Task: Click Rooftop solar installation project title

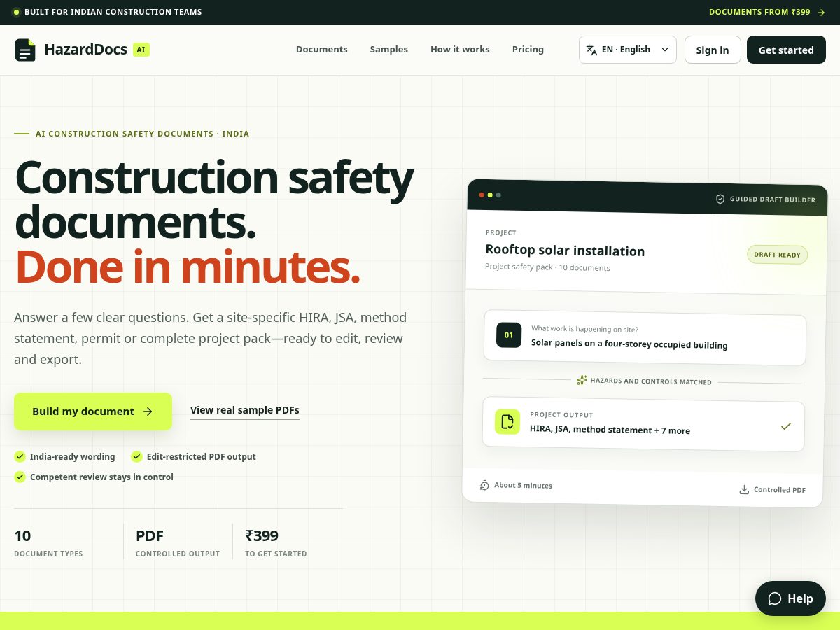Action: [565, 251]
